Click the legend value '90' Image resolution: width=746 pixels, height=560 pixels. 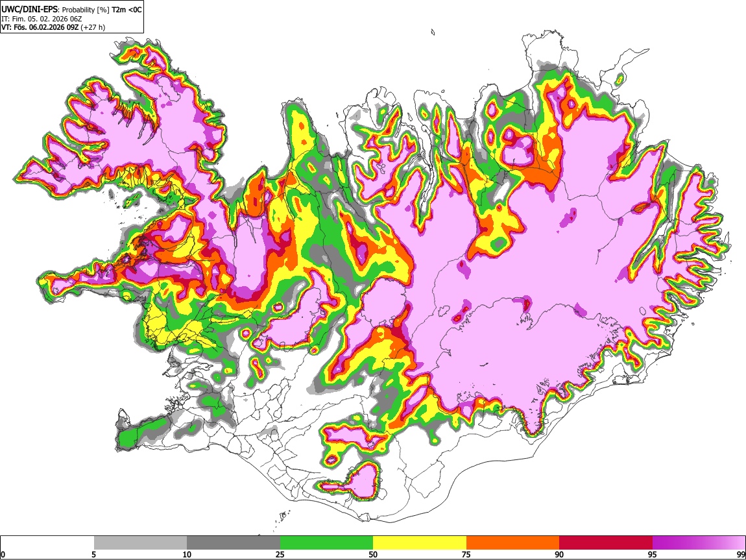(x=559, y=554)
